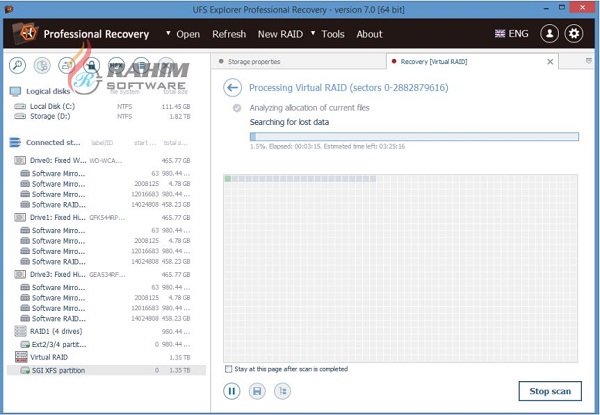Viewport: 600px width, 415px height.
Task: Click the Logical disks monitor icon
Action: click(x=15, y=91)
